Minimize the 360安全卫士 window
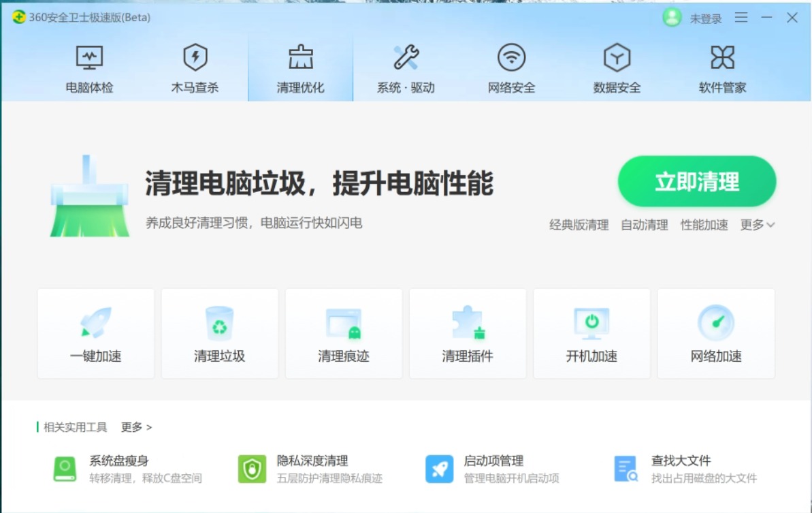Viewport: 812px width, 513px height. (767, 18)
